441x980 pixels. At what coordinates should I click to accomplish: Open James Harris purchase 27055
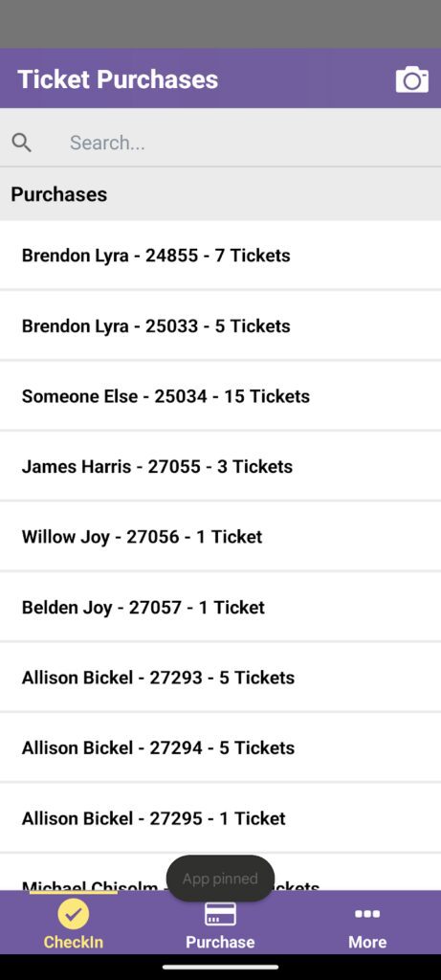pyautogui.click(x=220, y=466)
